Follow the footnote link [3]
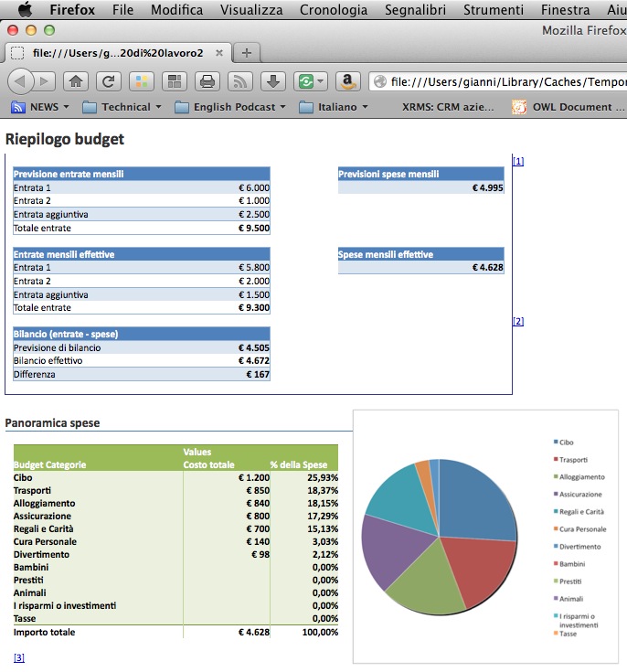The image size is (627, 672). click(x=18, y=657)
